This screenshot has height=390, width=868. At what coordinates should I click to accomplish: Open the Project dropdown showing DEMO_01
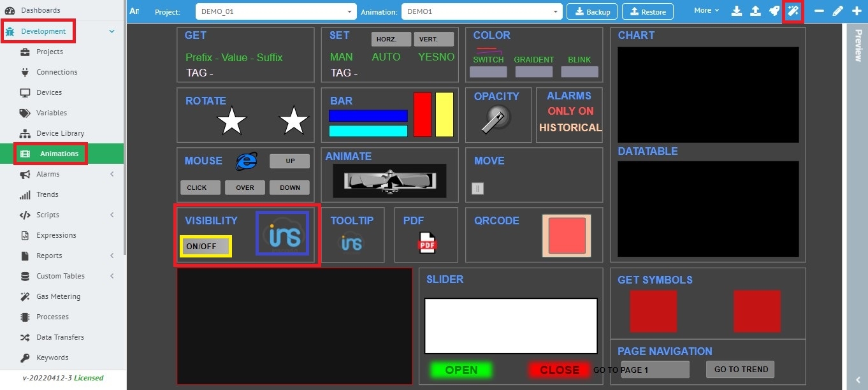(276, 11)
